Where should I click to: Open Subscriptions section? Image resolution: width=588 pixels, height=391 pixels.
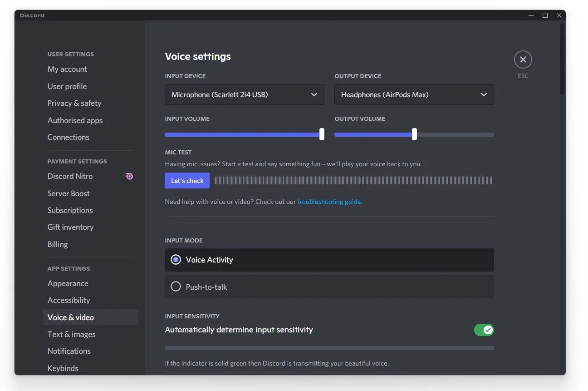pyautogui.click(x=70, y=210)
